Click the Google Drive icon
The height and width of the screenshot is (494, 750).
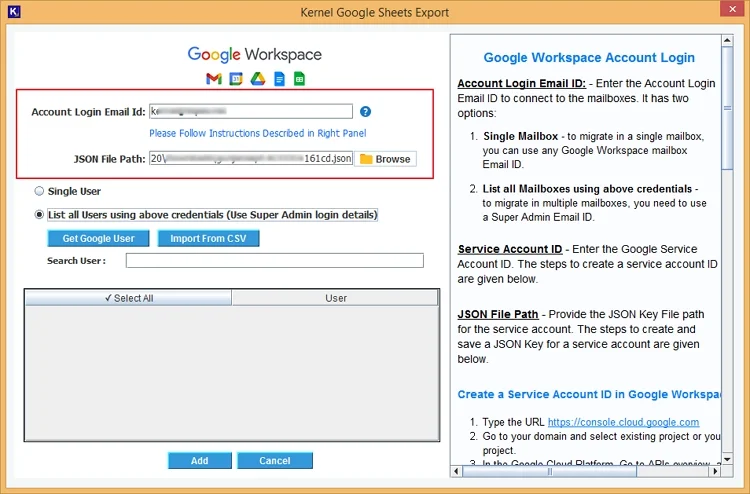[257, 78]
